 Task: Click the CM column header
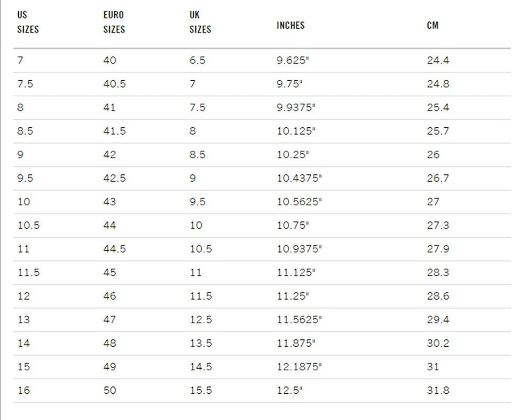pyautogui.click(x=432, y=25)
